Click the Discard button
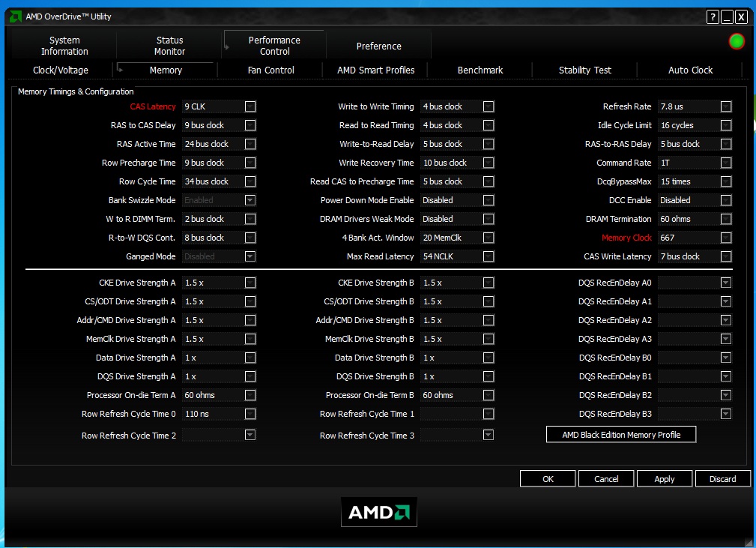Viewport: 756px width, 548px height. [723, 479]
